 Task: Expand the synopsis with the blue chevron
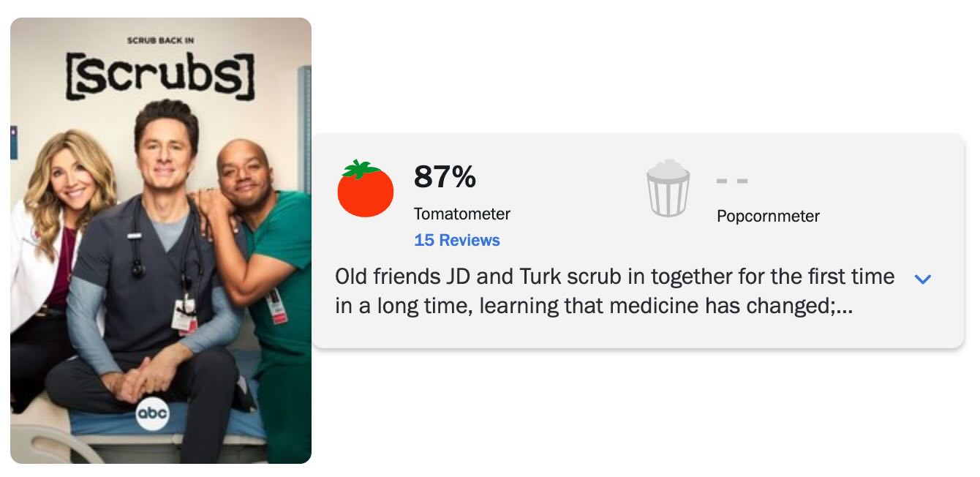[923, 279]
